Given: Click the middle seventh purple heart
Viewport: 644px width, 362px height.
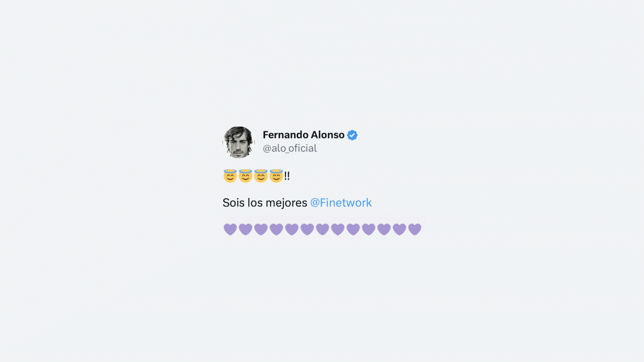Looking at the screenshot, I should tap(323, 230).
